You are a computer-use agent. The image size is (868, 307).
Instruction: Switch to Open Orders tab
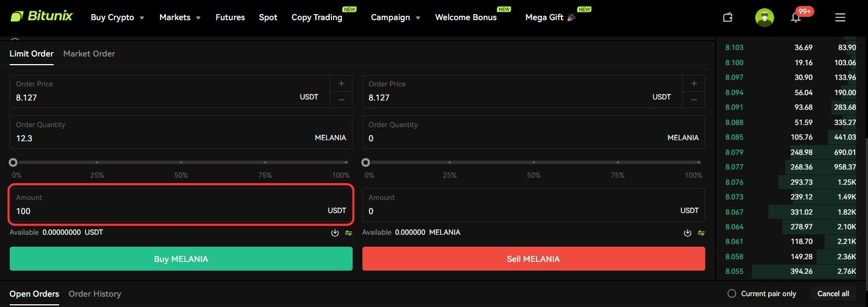coord(34,294)
